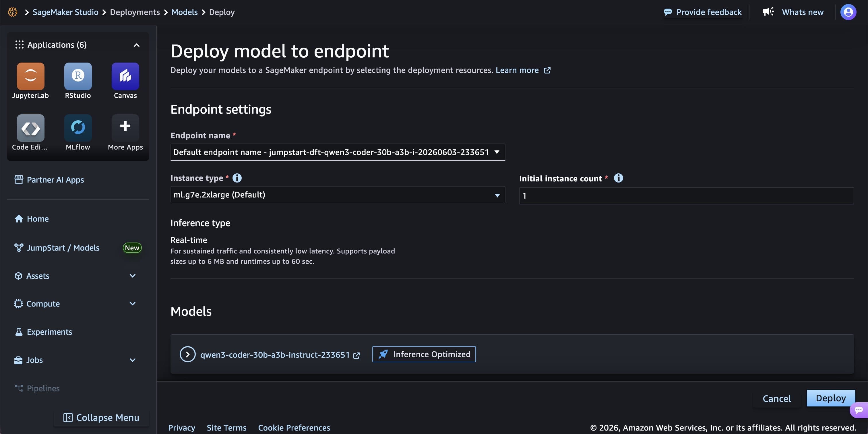
Task: Go to Partner AI Apps
Action: coord(49,180)
